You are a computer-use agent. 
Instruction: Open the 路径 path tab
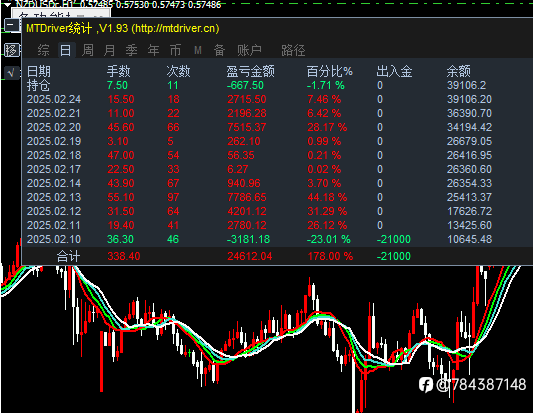293,50
